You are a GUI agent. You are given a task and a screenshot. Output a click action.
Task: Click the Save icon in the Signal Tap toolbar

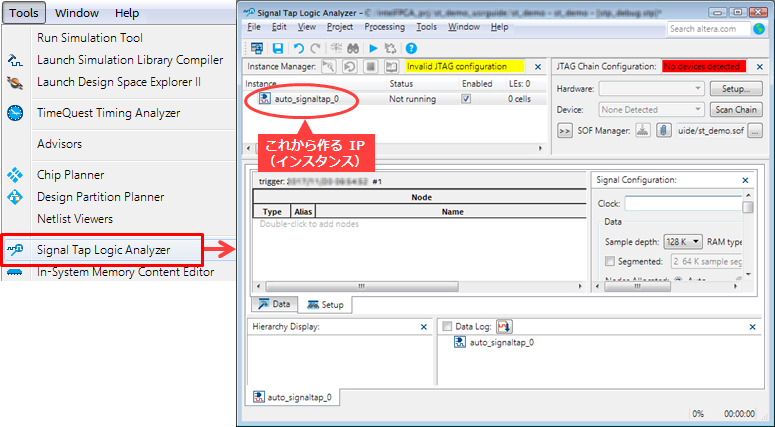[x=278, y=48]
